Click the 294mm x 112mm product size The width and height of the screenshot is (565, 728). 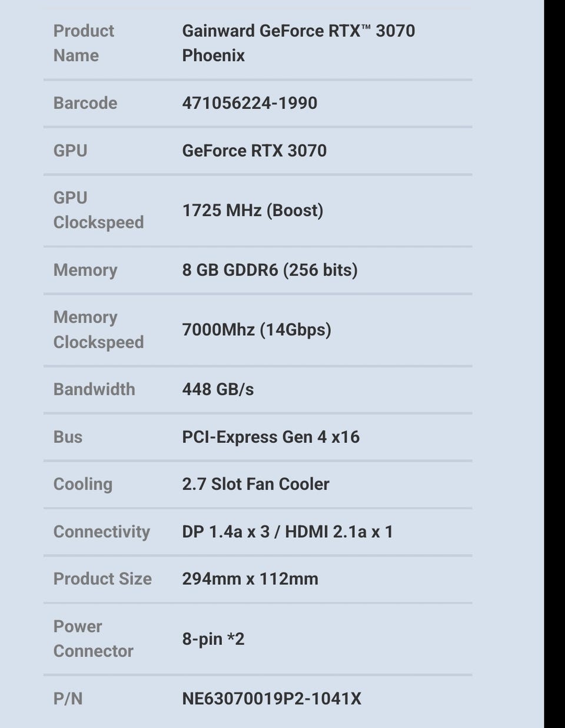pos(250,579)
